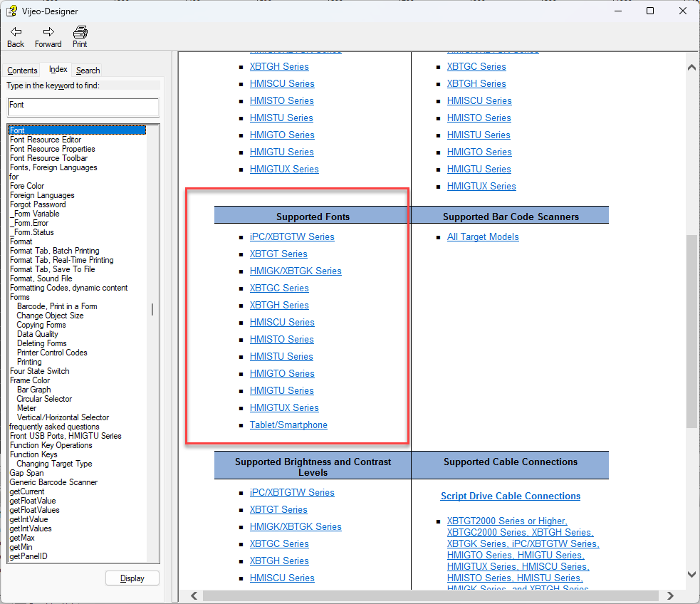Select Font Resource Properties in index list
700x604 pixels.
(x=52, y=149)
